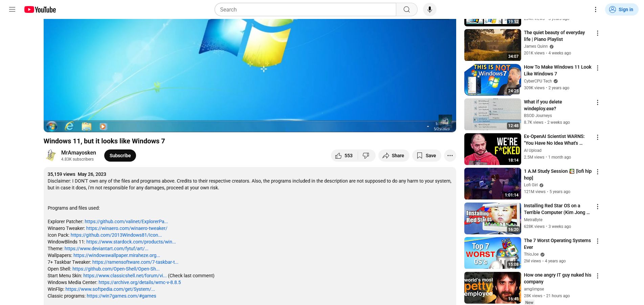
Task: Click the Sign in button
Action: (x=622, y=9)
